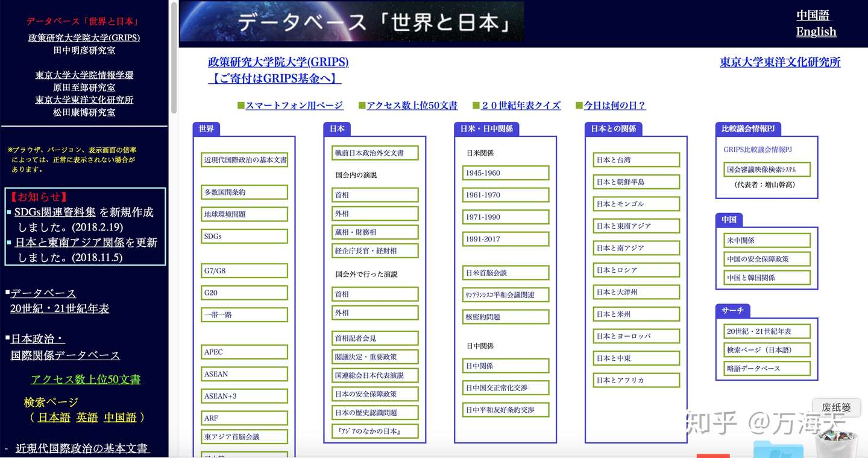Open the 日中平和友好条約交渉 entry

point(506,410)
